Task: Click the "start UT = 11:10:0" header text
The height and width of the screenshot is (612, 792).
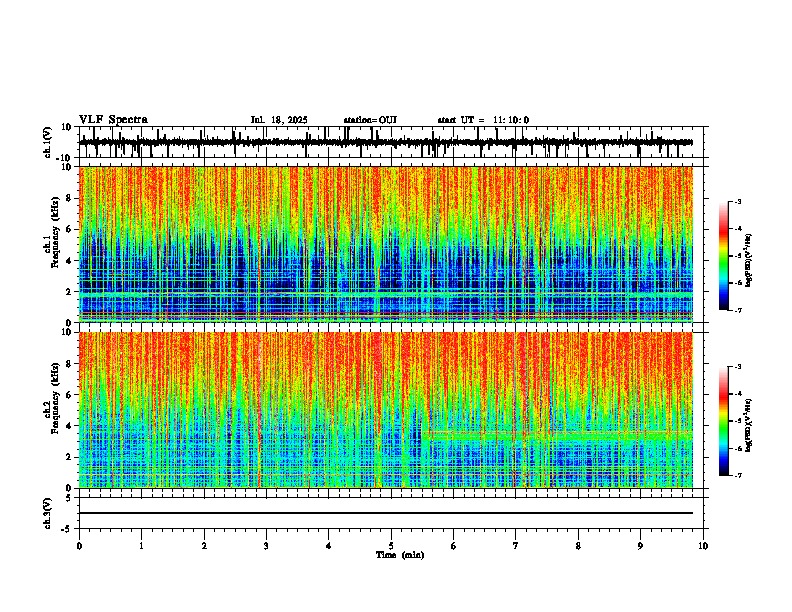Action: click(x=483, y=120)
